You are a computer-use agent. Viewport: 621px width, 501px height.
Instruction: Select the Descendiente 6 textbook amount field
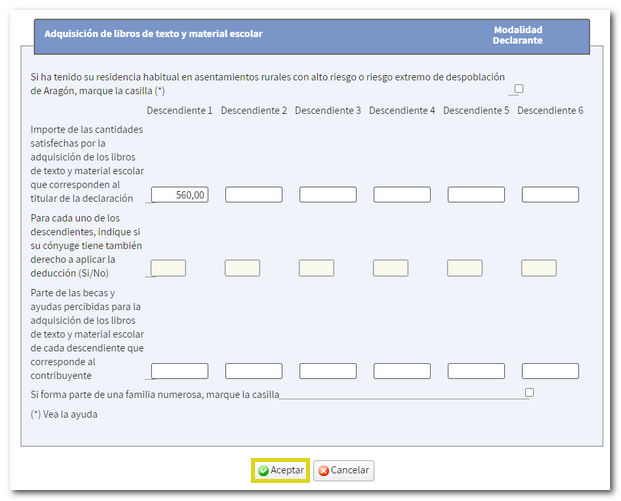(550, 195)
